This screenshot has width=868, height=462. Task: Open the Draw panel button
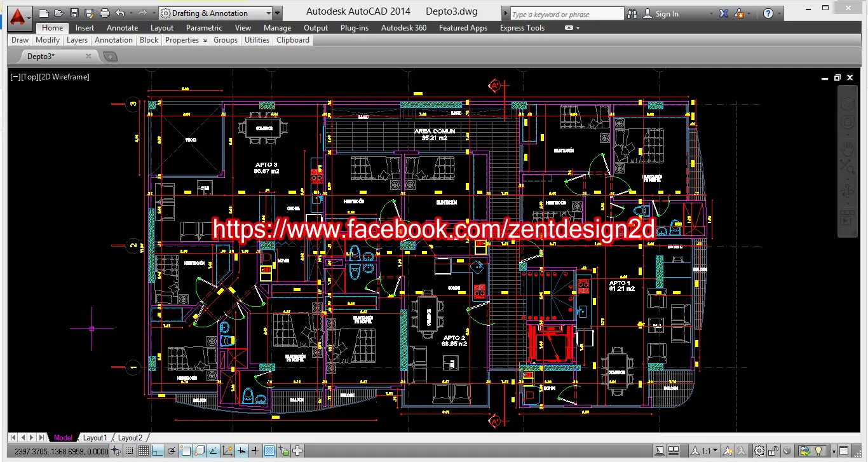coord(20,40)
